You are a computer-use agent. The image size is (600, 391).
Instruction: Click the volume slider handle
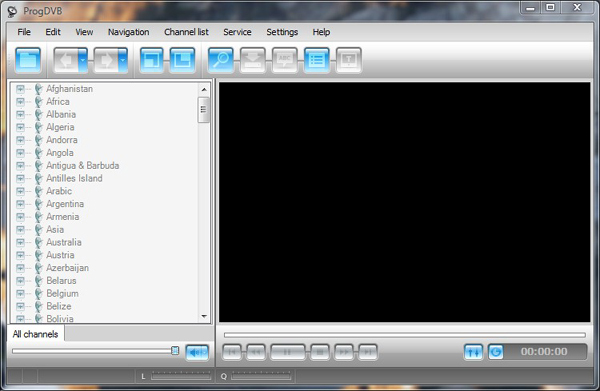(x=175, y=350)
